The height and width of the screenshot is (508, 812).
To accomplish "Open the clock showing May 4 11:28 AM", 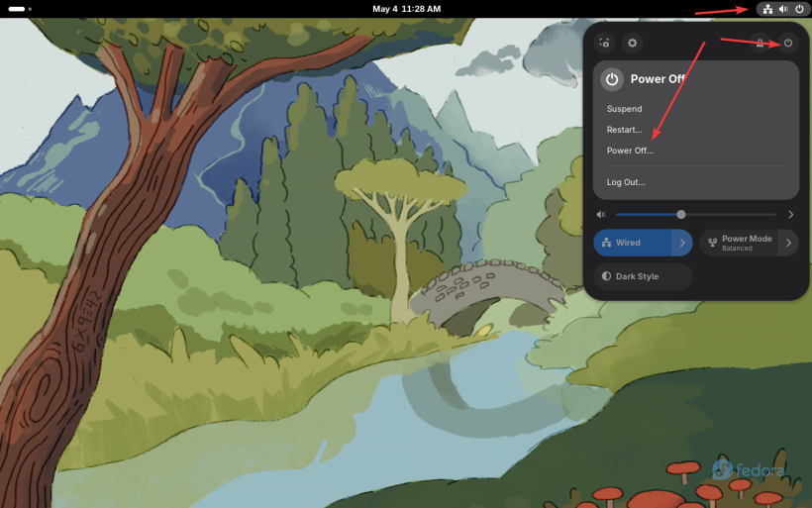I will pyautogui.click(x=407, y=9).
